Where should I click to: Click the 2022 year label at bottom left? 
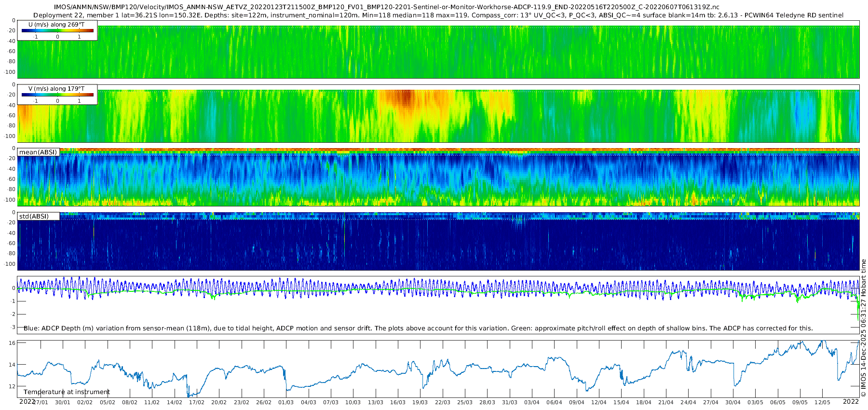(x=27, y=401)
